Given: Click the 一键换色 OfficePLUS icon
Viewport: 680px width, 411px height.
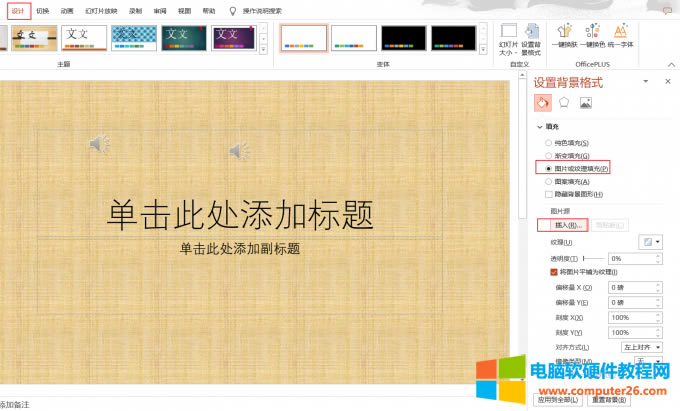Looking at the screenshot, I should (x=594, y=34).
